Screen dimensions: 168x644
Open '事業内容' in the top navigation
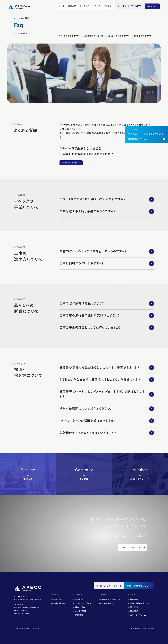tap(72, 6)
